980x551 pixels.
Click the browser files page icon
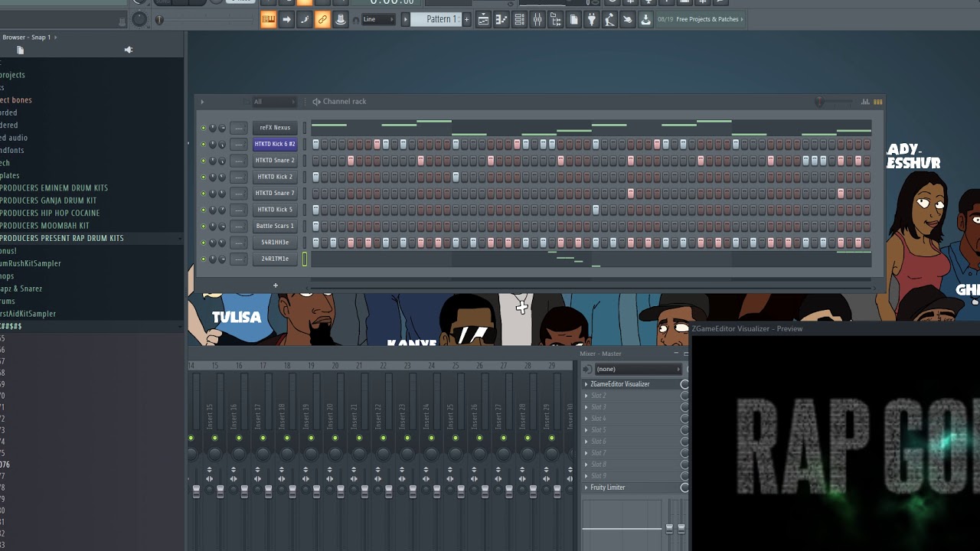[x=21, y=50]
